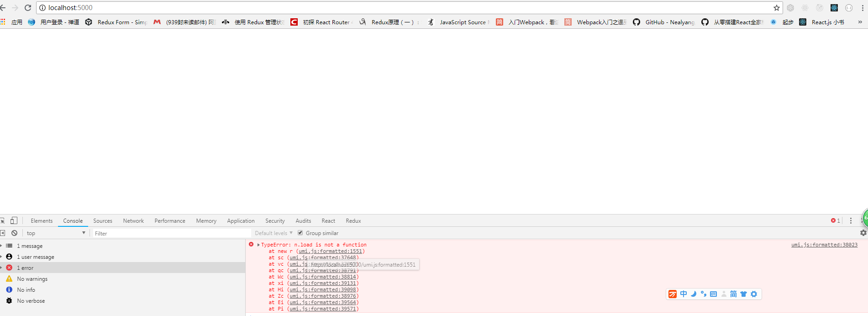Open the soft keyboard from the IME bar
The height and width of the screenshot is (316, 868).
713,294
